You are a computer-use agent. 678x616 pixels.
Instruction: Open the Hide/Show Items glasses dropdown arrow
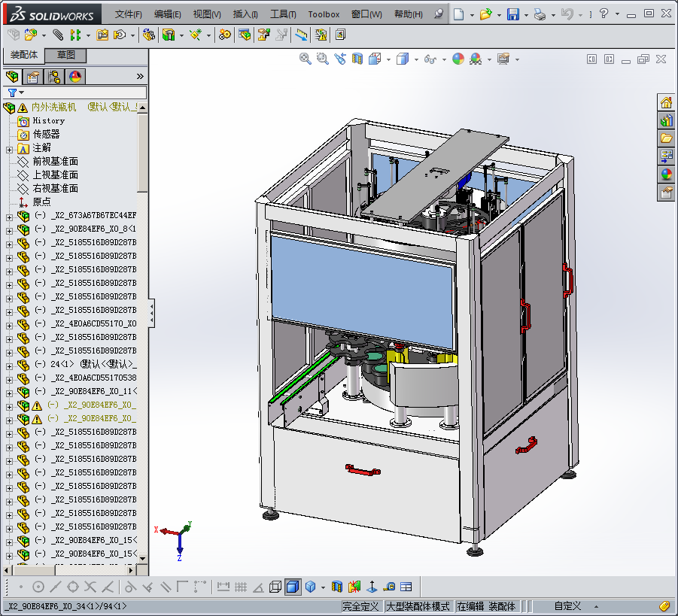pos(442,59)
